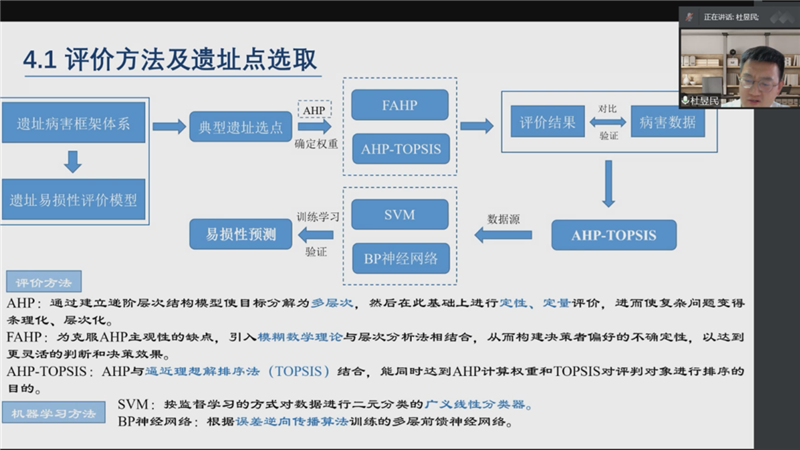Viewport: 800px width, 450px height.
Task: Click the 训练学习 caption
Action: [318, 217]
